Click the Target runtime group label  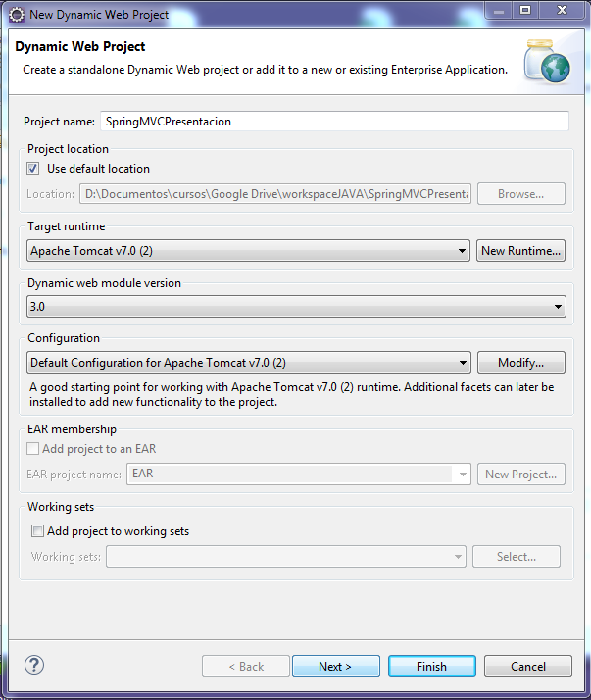66,226
